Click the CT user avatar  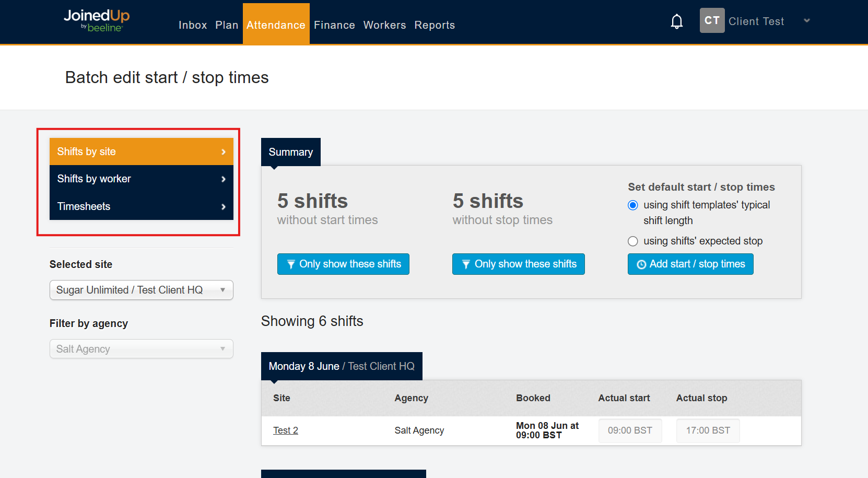(x=712, y=20)
